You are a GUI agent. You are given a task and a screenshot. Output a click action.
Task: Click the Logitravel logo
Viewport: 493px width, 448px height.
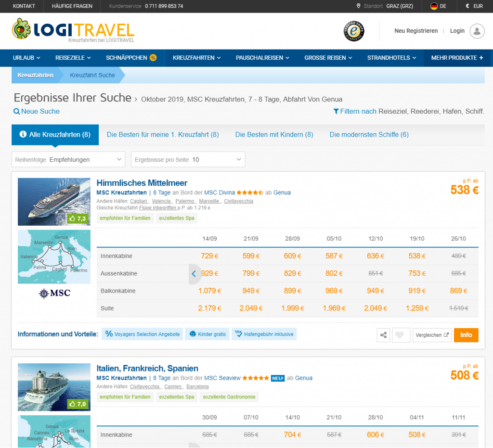click(73, 30)
